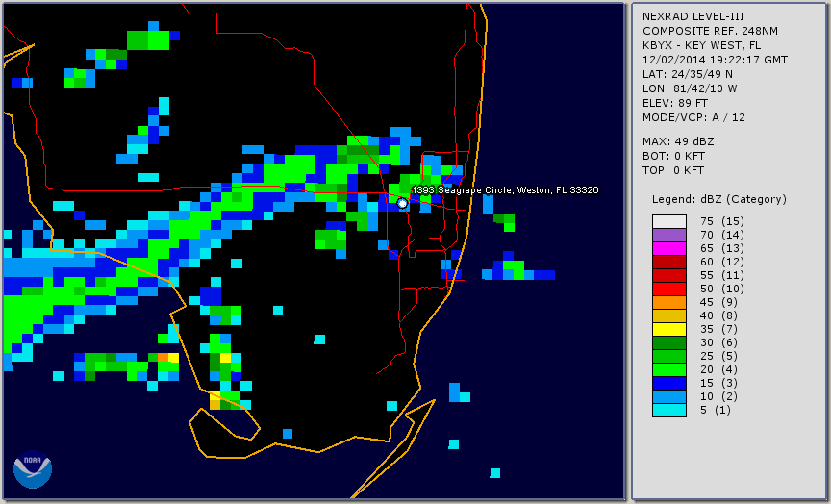This screenshot has width=831, height=504.
Task: Click the 'KBYX - KEY WEST, FL' text
Action: click(x=702, y=45)
